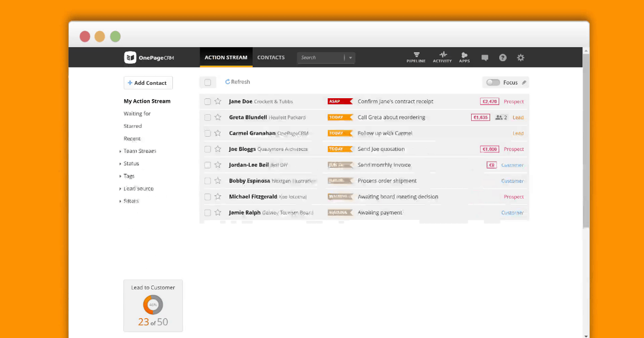Open the messages speech bubble icon
This screenshot has width=644, height=338.
485,58
